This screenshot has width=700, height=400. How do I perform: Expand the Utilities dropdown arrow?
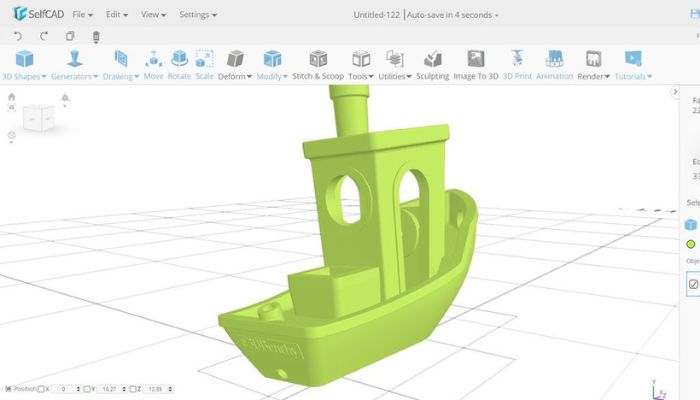click(409, 77)
